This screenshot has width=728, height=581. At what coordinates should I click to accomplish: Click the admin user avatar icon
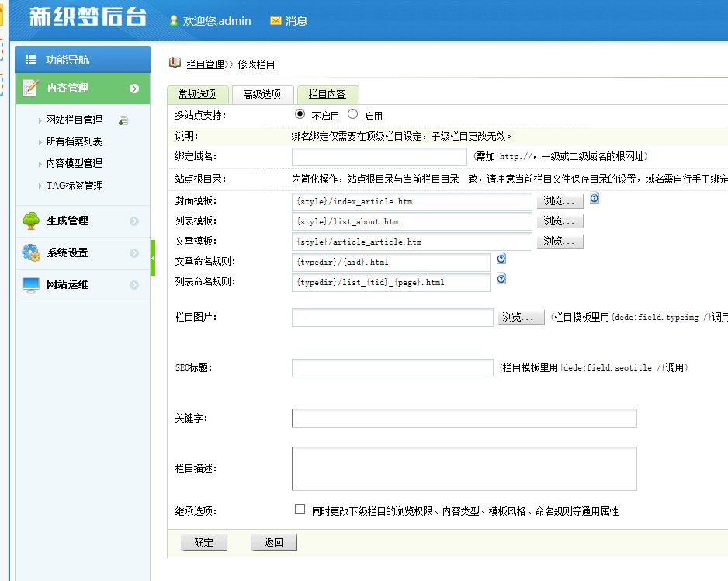click(x=174, y=20)
